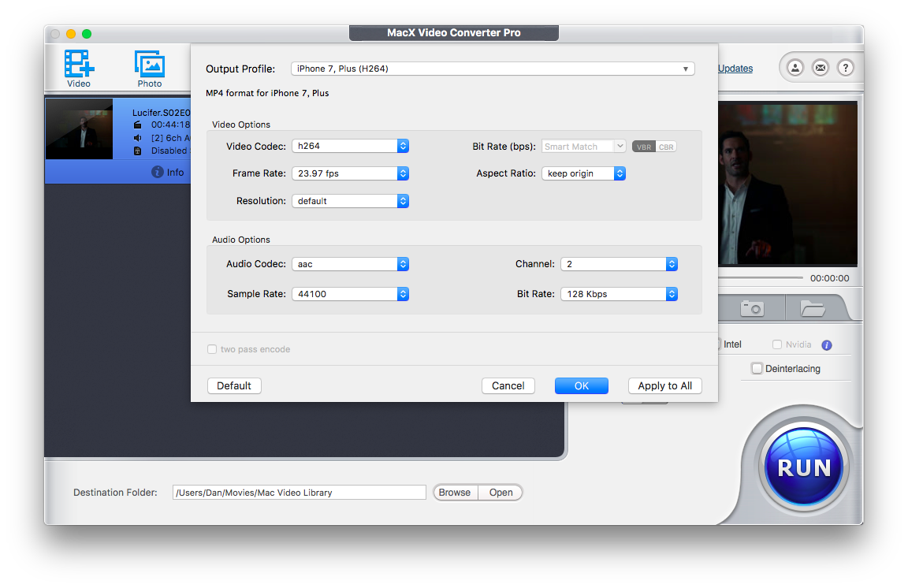Click the Open destination folder button

pos(501,493)
